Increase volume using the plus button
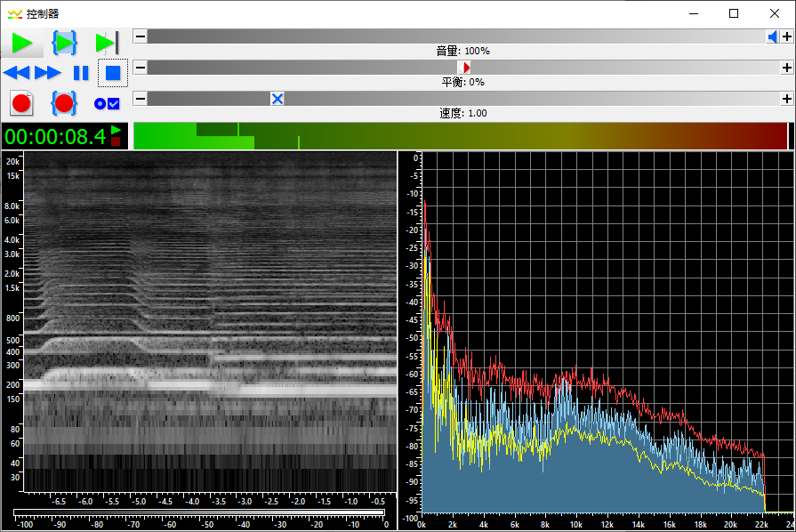Screen dimensions: 796x532 coord(787,36)
